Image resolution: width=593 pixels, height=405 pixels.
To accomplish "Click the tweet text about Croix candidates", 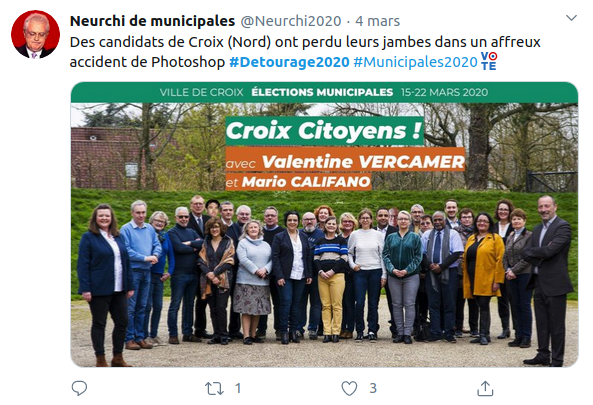I will pos(305,52).
